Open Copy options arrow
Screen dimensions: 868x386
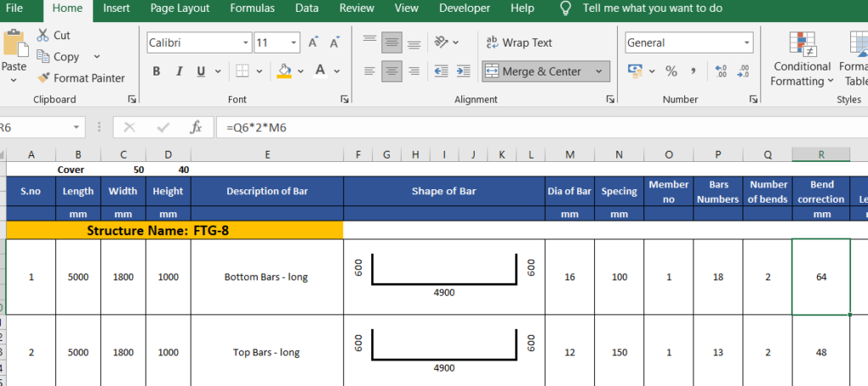[97, 57]
